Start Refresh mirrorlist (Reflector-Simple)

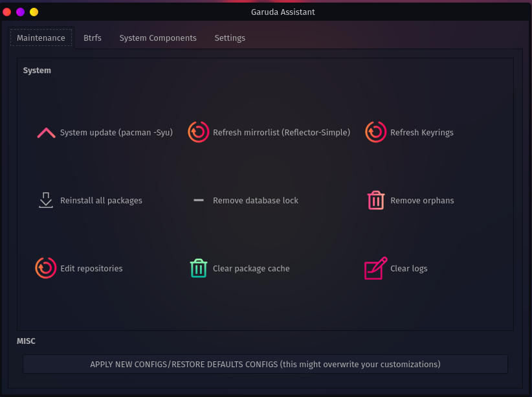pos(282,133)
